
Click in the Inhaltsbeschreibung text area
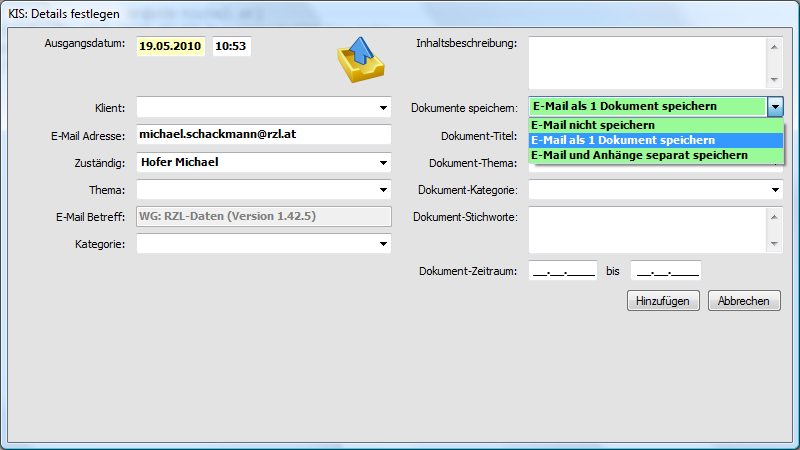pyautogui.click(x=647, y=62)
